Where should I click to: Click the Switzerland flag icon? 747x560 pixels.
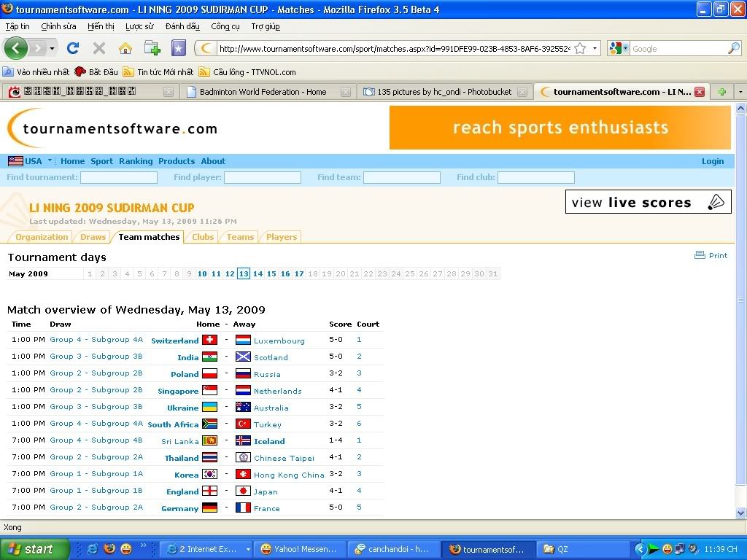209,340
